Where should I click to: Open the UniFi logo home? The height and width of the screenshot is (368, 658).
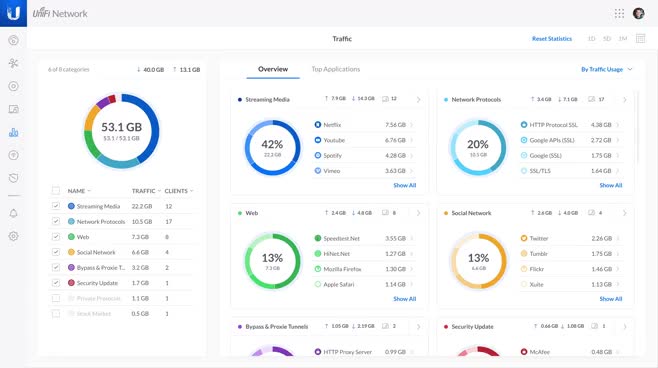[x=13, y=13]
